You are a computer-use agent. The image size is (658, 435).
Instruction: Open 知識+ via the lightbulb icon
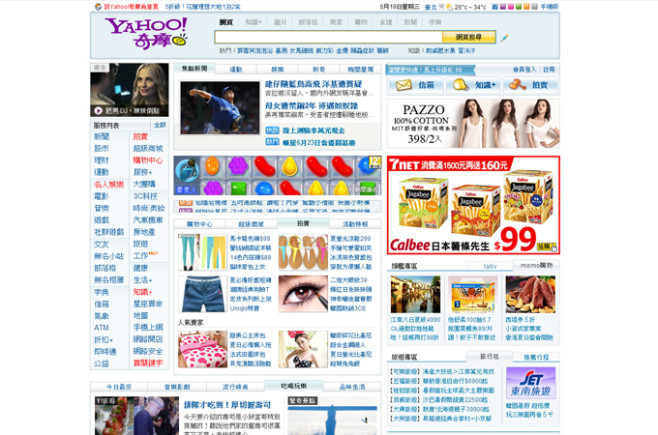(460, 85)
